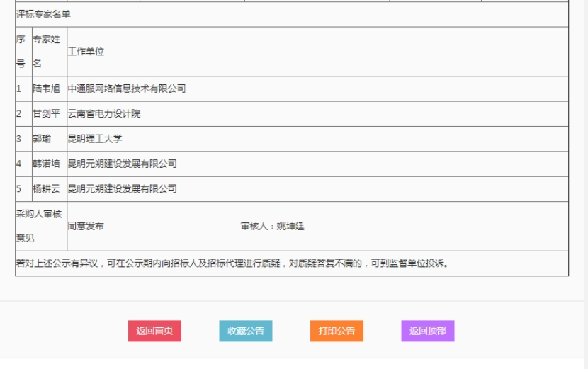
Task: Click the 云南省电力设计院 cell
Action: tap(104, 114)
